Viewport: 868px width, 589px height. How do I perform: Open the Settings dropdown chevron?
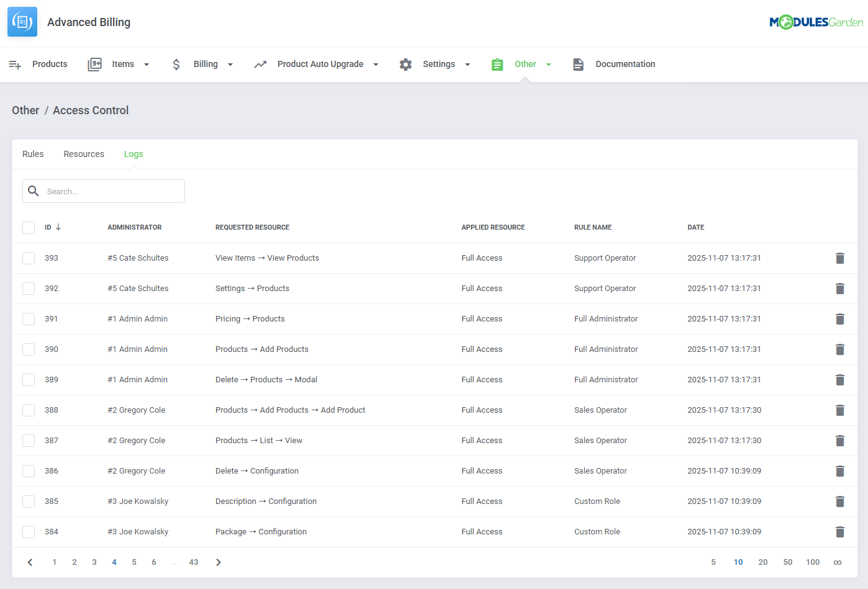point(468,64)
